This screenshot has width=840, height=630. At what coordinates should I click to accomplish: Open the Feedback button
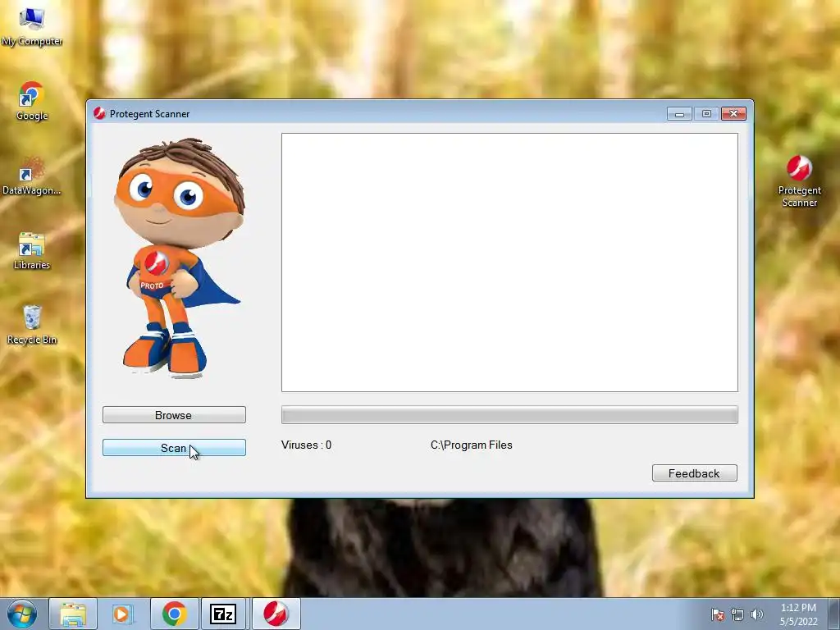pos(694,473)
